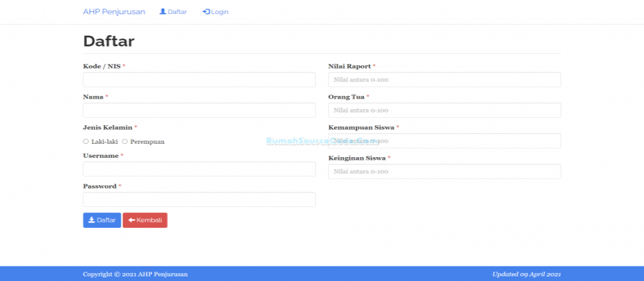Focus the Nilai Raport input field

(444, 80)
